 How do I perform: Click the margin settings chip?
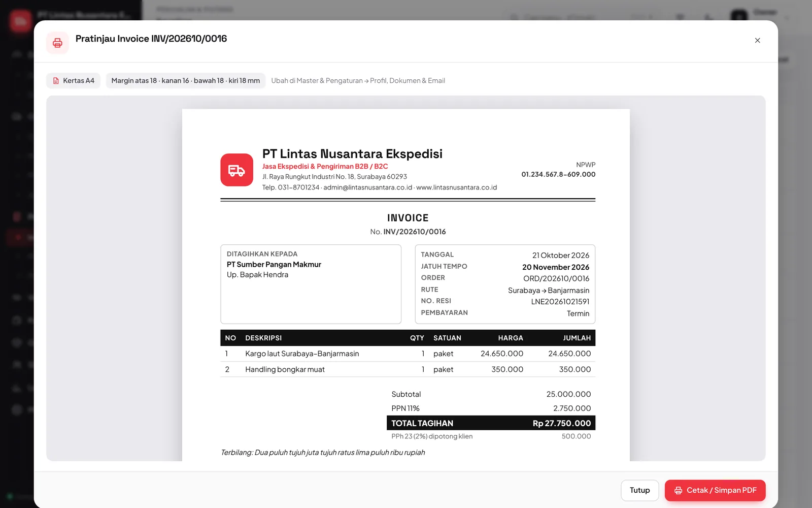tap(186, 81)
